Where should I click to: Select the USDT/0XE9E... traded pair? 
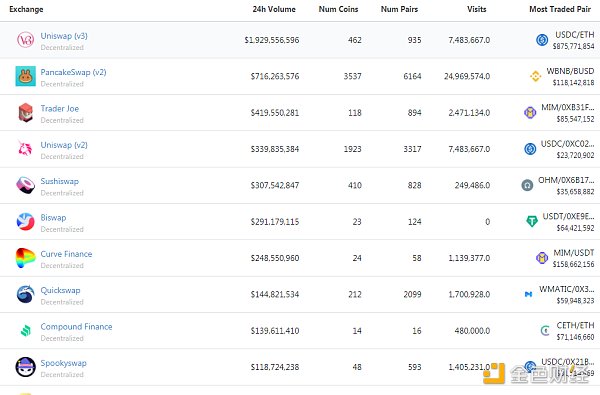(x=568, y=217)
